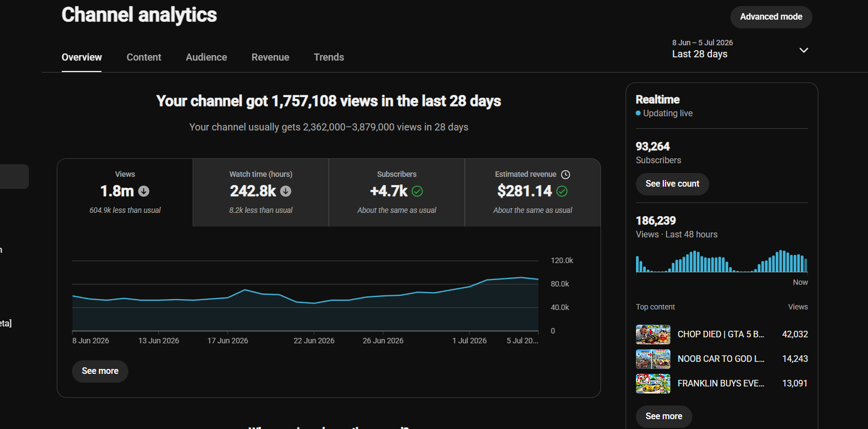Open the CHOP DIED GTA 5 video thumbnail
The height and width of the screenshot is (429, 868).
click(x=653, y=334)
